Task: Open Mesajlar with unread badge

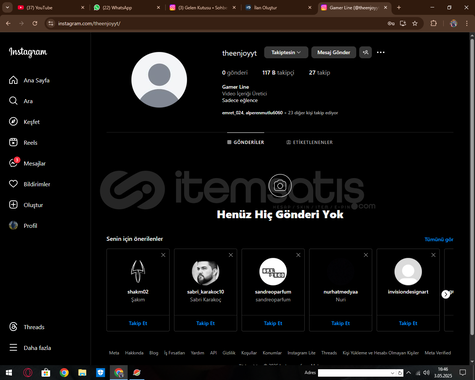Action: [x=27, y=163]
